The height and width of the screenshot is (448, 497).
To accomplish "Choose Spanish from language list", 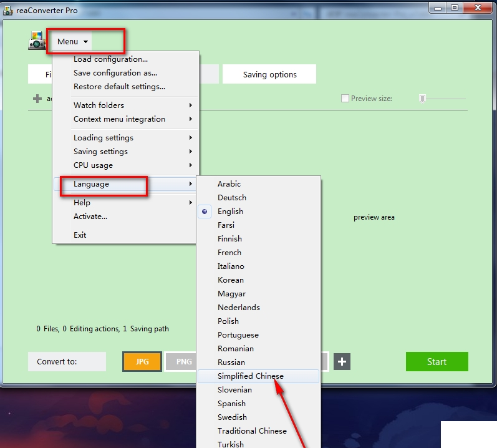I will point(258,404).
